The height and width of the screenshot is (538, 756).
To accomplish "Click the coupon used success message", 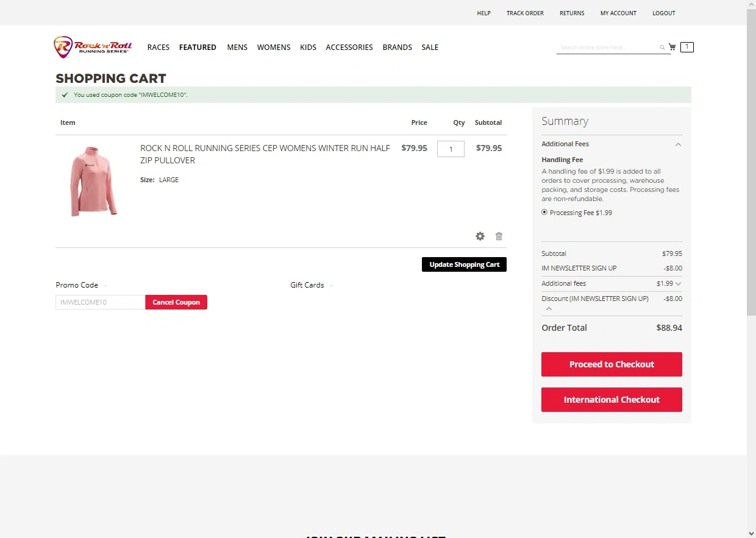I will [x=373, y=95].
